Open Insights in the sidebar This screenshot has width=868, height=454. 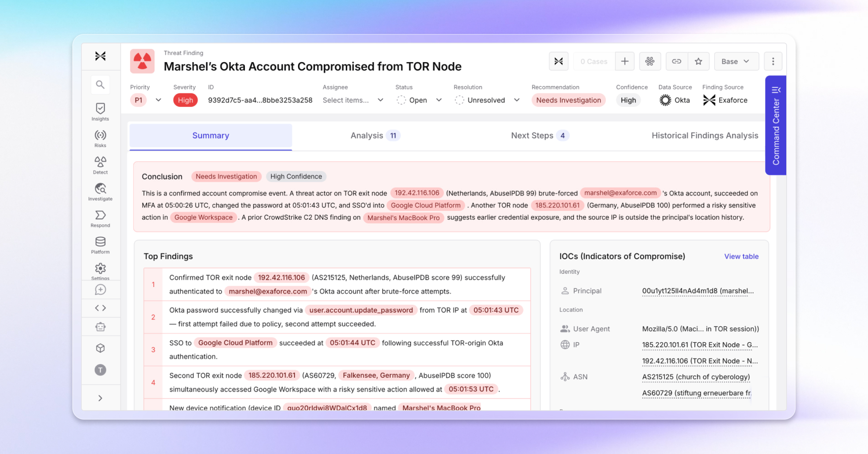point(100,112)
